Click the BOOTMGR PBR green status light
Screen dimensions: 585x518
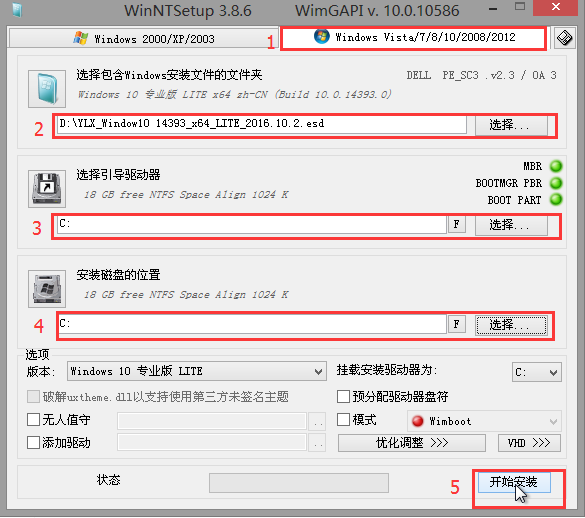click(x=556, y=183)
